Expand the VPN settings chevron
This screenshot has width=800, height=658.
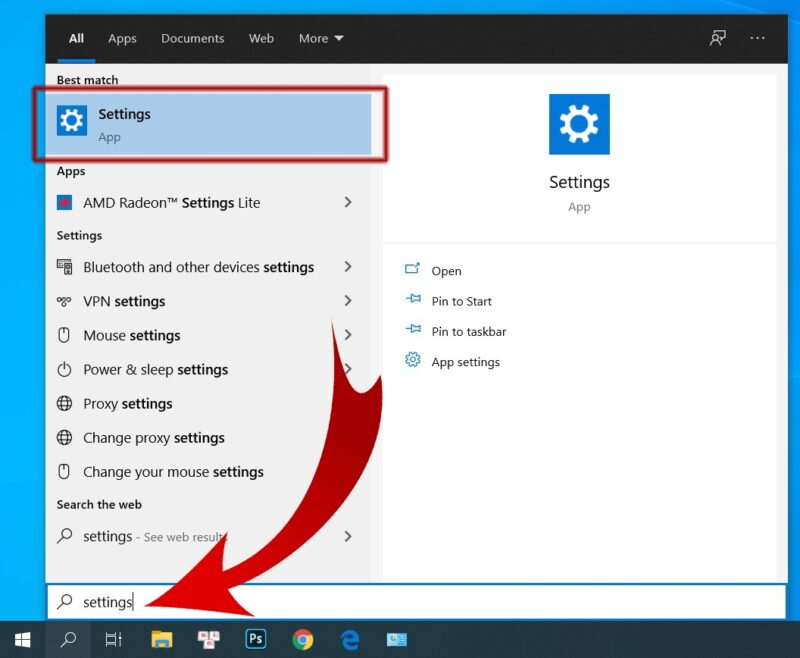pyautogui.click(x=348, y=301)
